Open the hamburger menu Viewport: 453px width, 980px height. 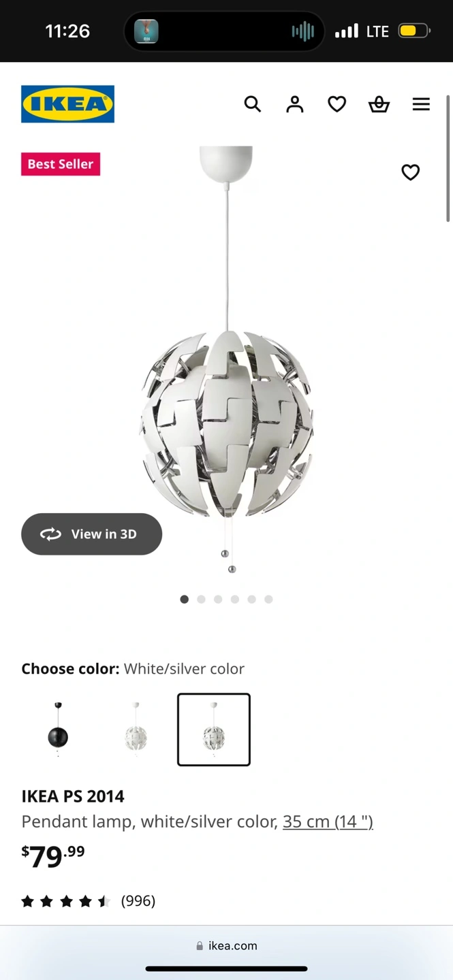click(x=421, y=104)
